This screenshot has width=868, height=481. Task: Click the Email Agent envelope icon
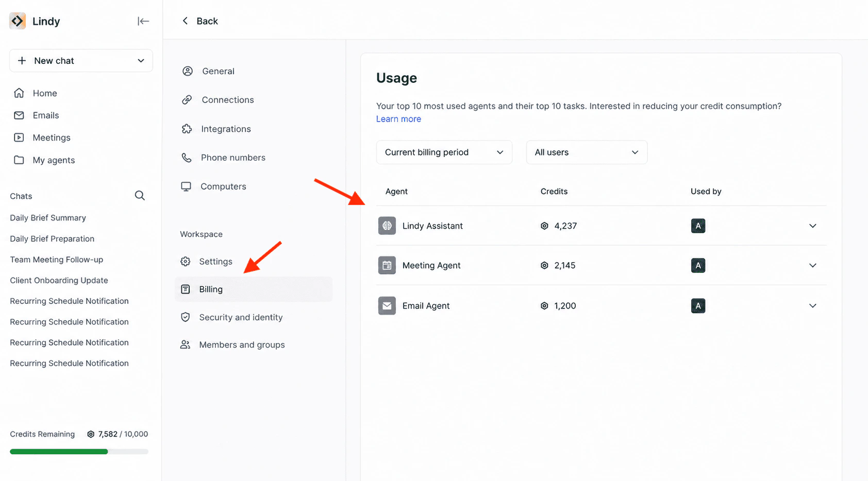387,305
